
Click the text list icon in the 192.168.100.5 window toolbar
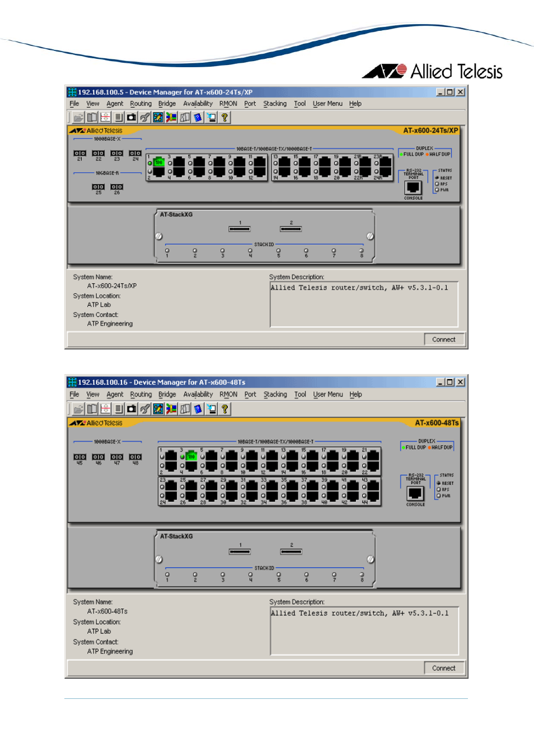pyautogui.click(x=118, y=117)
